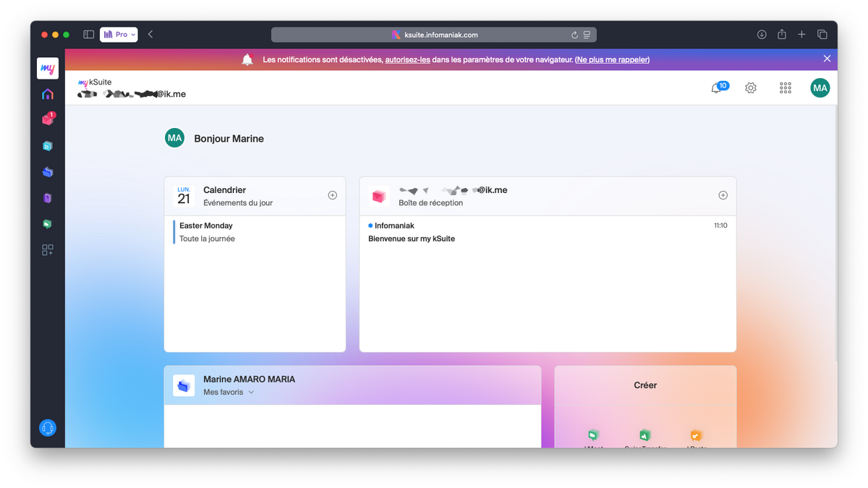Open the more apps grid-plus sidebar icon
Screen dimensions: 868x488
pyautogui.click(x=48, y=250)
